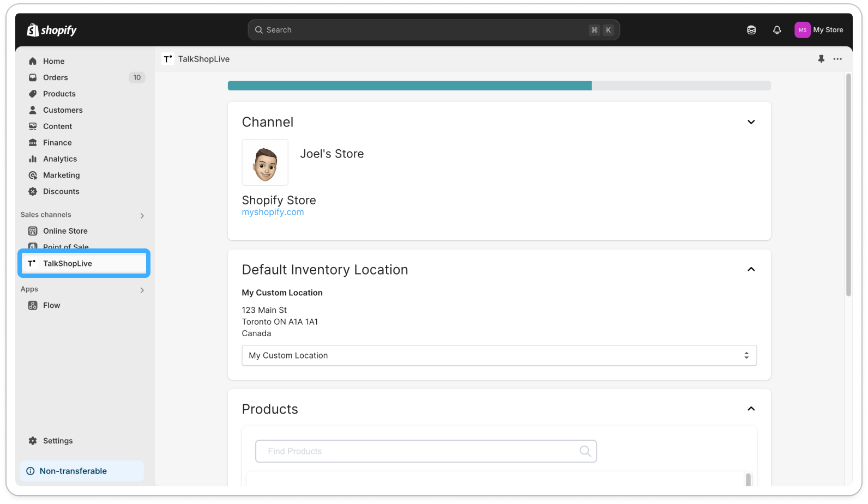
Task: Open the three-dot more actions menu
Action: point(837,59)
